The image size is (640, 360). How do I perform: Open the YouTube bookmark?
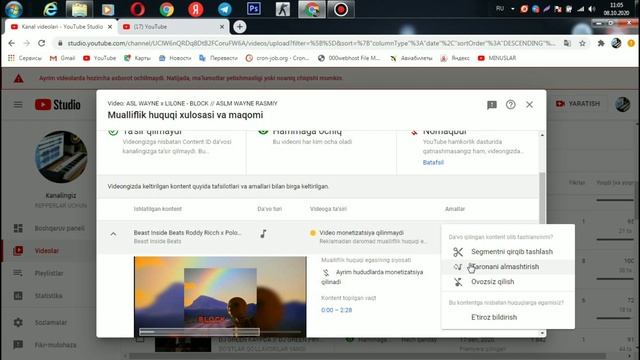click(100, 58)
